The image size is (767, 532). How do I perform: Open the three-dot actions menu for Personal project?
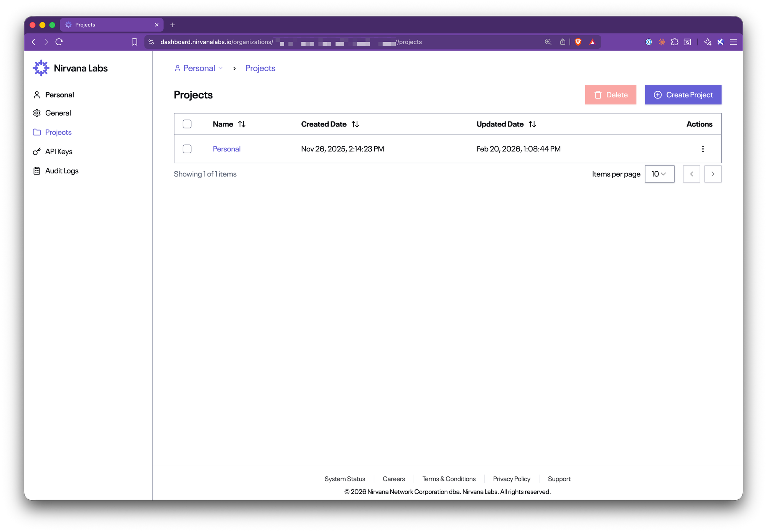click(x=703, y=149)
